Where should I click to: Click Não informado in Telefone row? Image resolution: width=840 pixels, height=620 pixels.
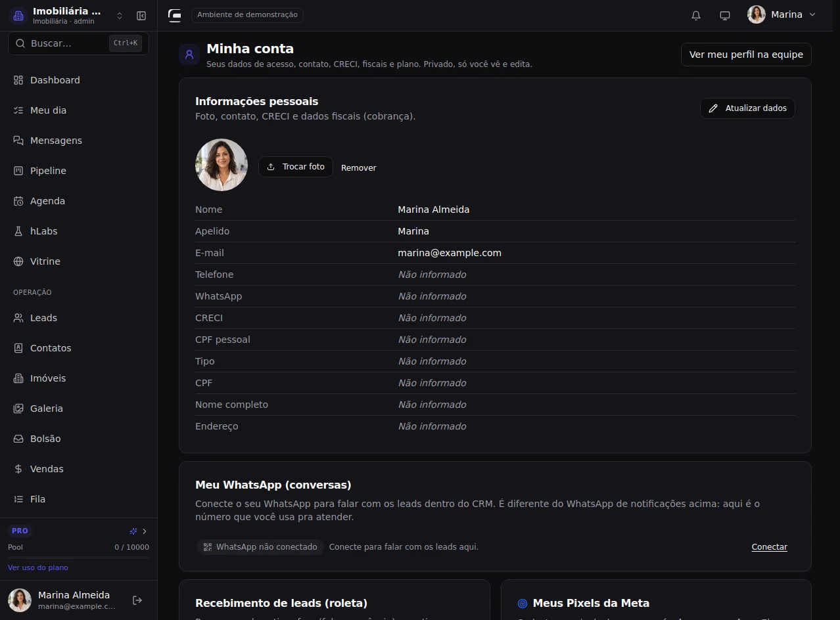click(x=432, y=275)
